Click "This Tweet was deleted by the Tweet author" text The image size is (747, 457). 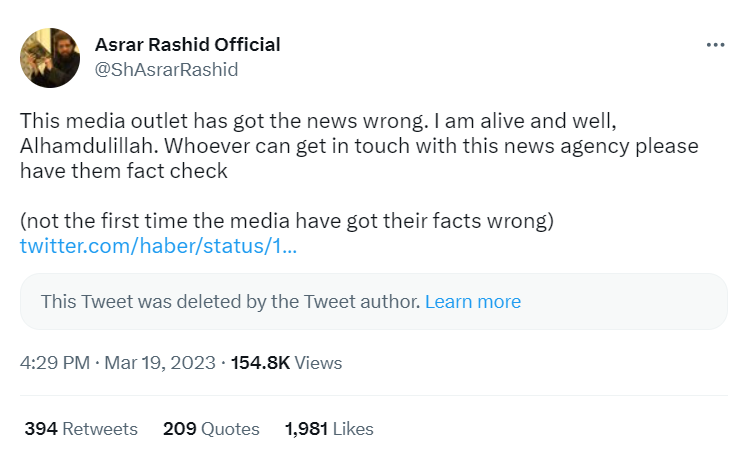(230, 302)
